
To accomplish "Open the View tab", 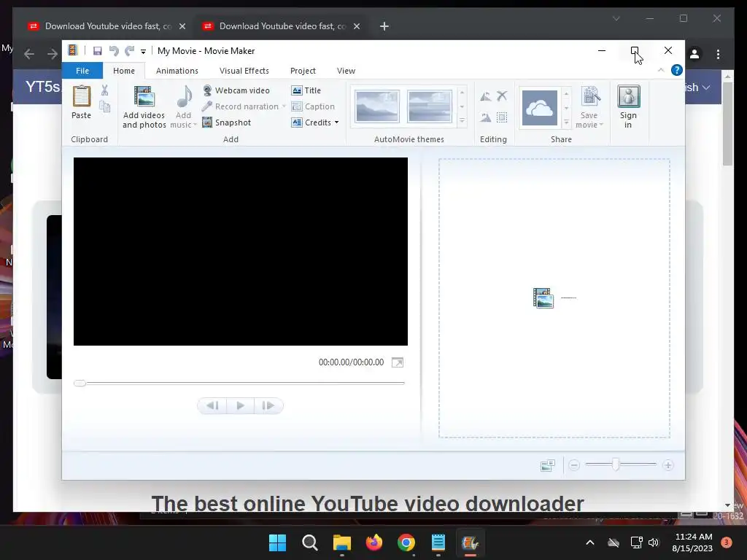I will tap(346, 71).
